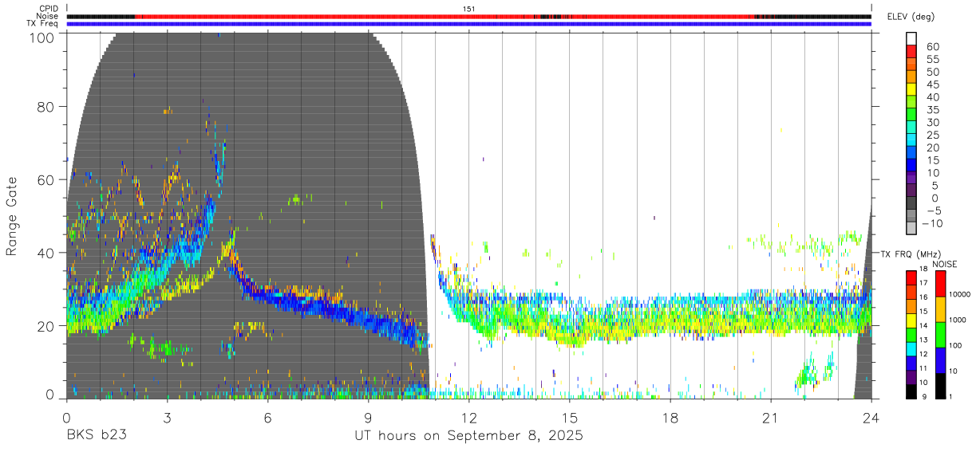Click the UT hours on September 8, 2025 title
This screenshot has height=452, width=980.
pyautogui.click(x=469, y=436)
